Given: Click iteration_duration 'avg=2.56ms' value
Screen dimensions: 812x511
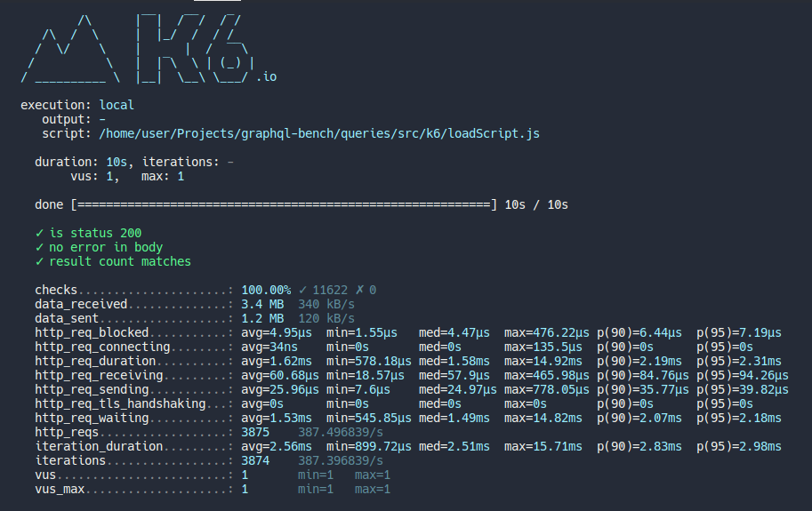Looking at the screenshot, I should coord(277,446).
